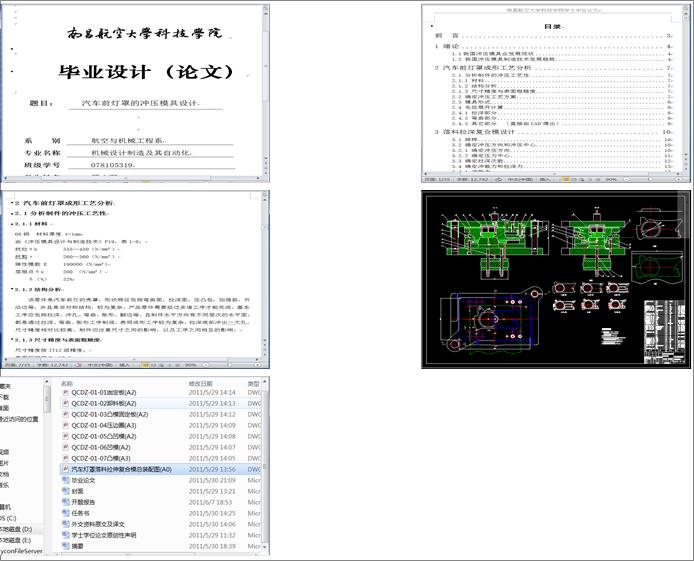Click the proofing icon in section-2 document status bar
Viewport: 694px width, 561px height.
[79, 365]
